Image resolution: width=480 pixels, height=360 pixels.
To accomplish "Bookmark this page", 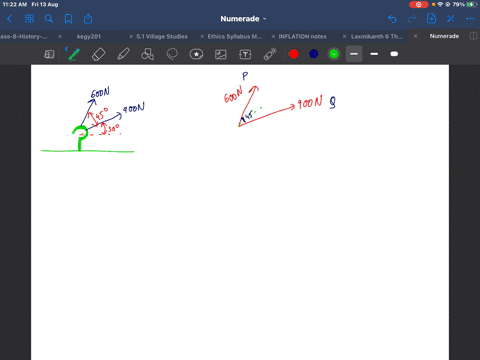I will [x=68, y=19].
